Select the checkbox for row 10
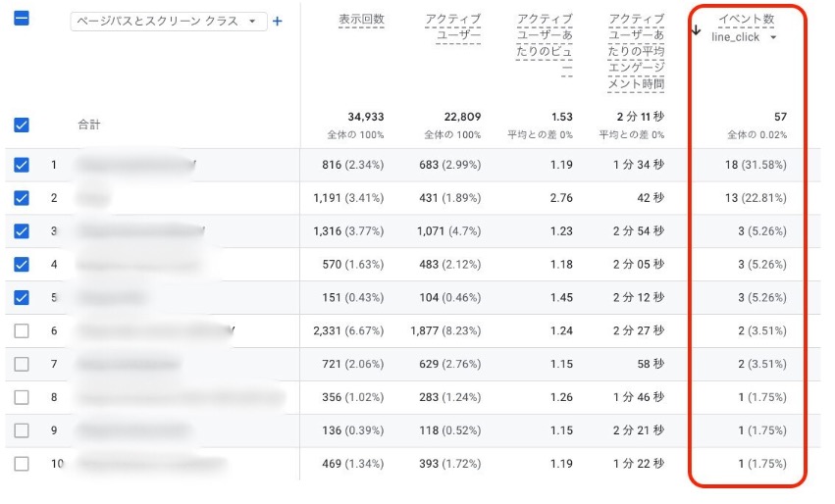The image size is (835, 504). (x=22, y=463)
